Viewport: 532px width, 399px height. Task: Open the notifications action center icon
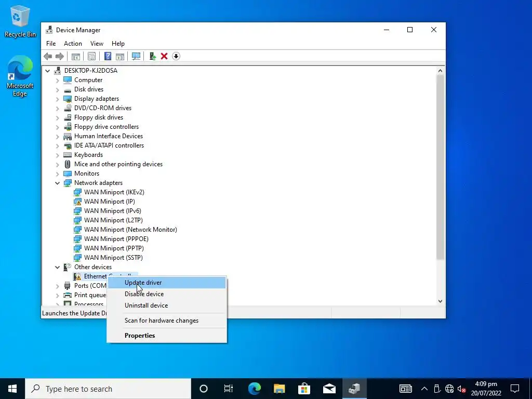pyautogui.click(x=515, y=389)
